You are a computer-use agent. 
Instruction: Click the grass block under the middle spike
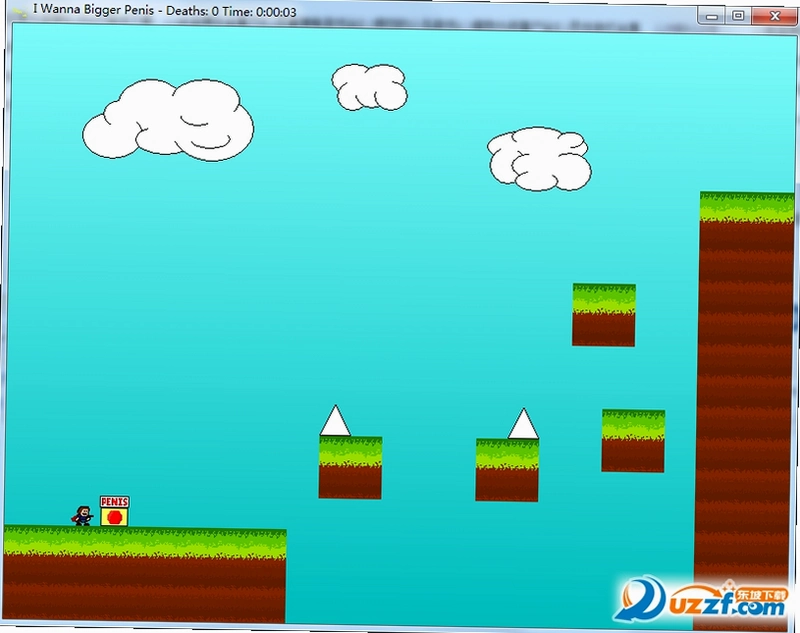pyautogui.click(x=507, y=470)
